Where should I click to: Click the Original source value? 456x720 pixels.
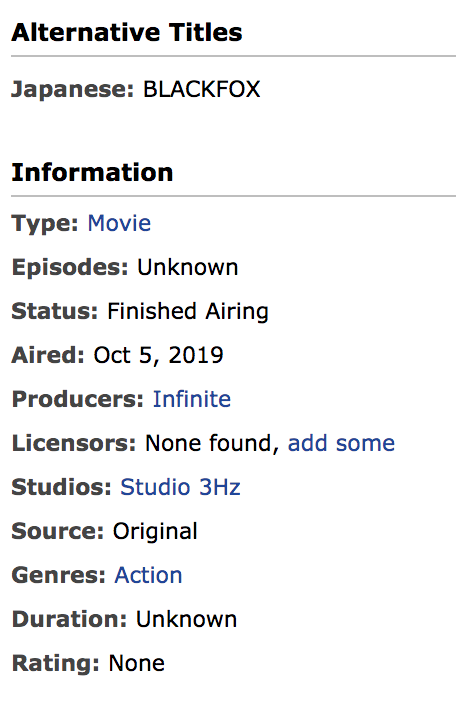click(x=155, y=532)
